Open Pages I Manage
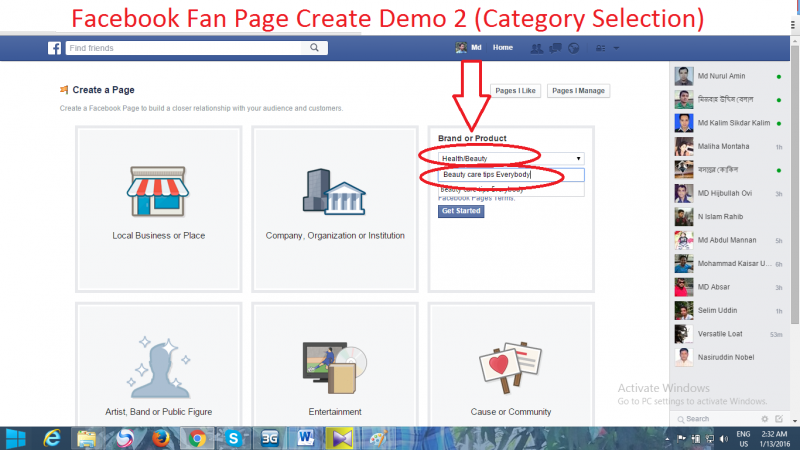Image resolution: width=800 pixels, height=450 pixels. point(578,91)
